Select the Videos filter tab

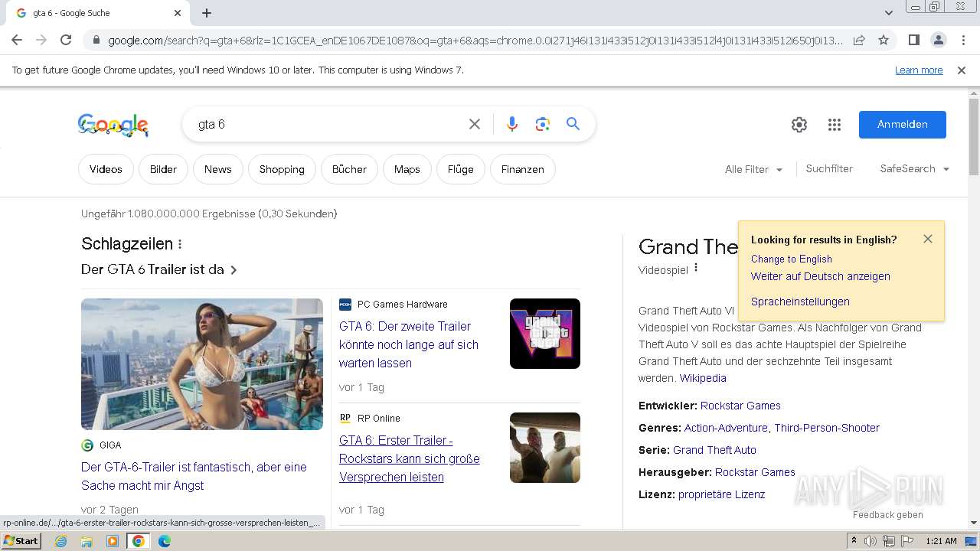tap(106, 169)
